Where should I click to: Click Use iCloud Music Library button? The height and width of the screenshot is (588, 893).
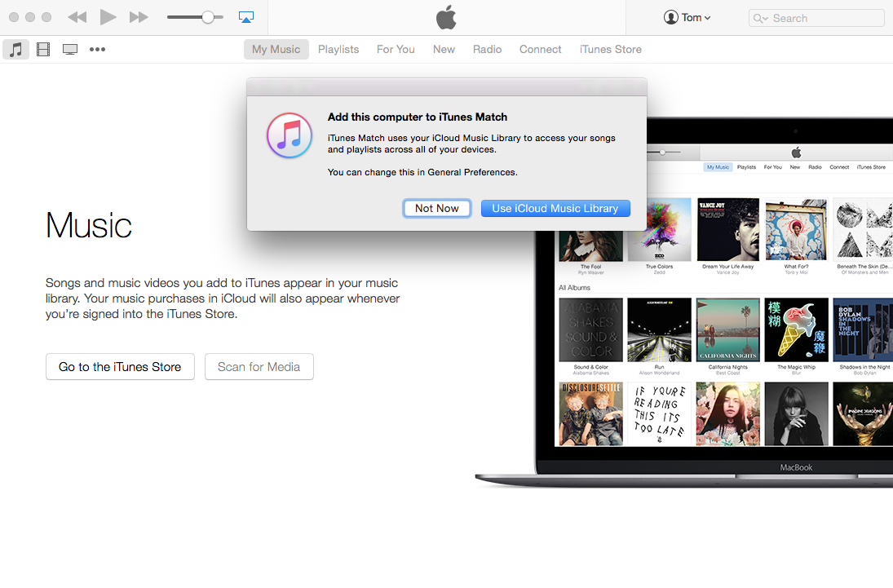coord(555,209)
